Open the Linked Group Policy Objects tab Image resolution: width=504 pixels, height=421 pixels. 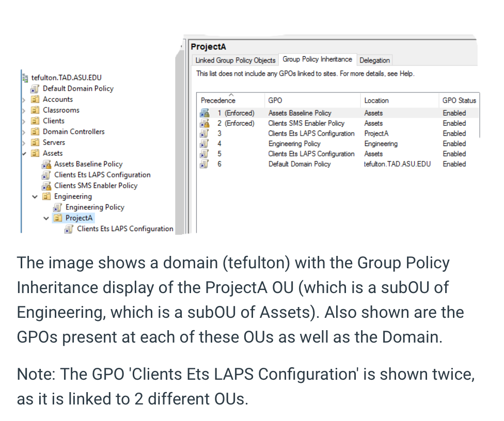(235, 60)
